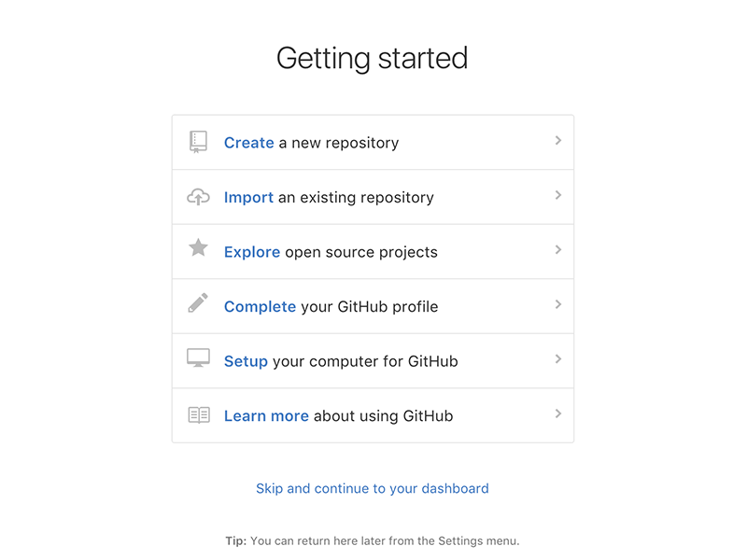Open the chevron on Create repository row
This screenshot has width=747, height=560.
(558, 141)
